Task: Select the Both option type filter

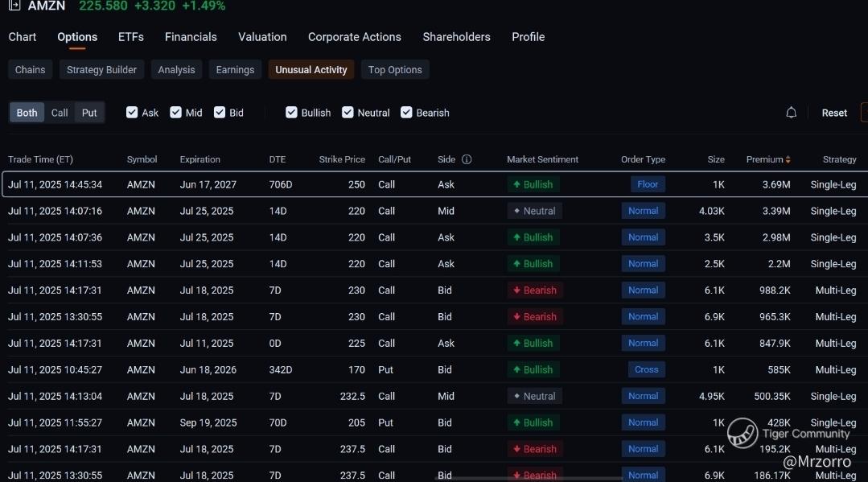Action: point(27,113)
